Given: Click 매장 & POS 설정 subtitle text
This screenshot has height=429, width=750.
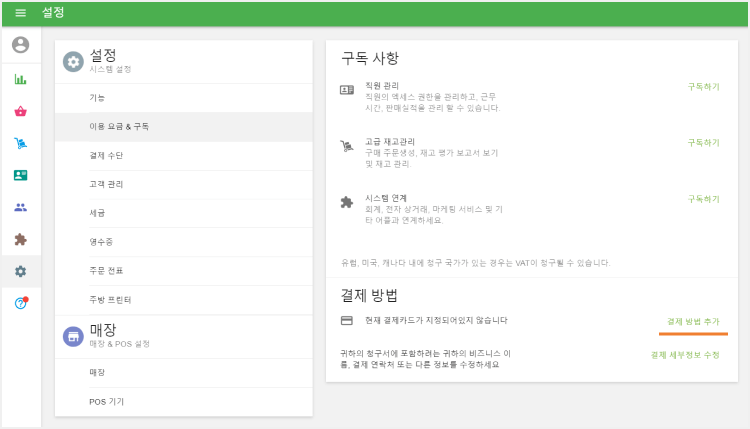Looking at the screenshot, I should (120, 344).
